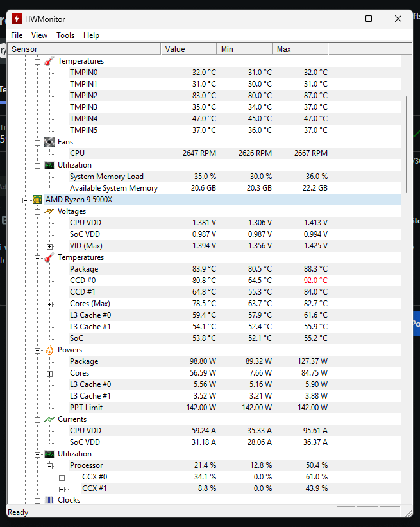Click the HWMonitor lightning app icon

(x=17, y=19)
